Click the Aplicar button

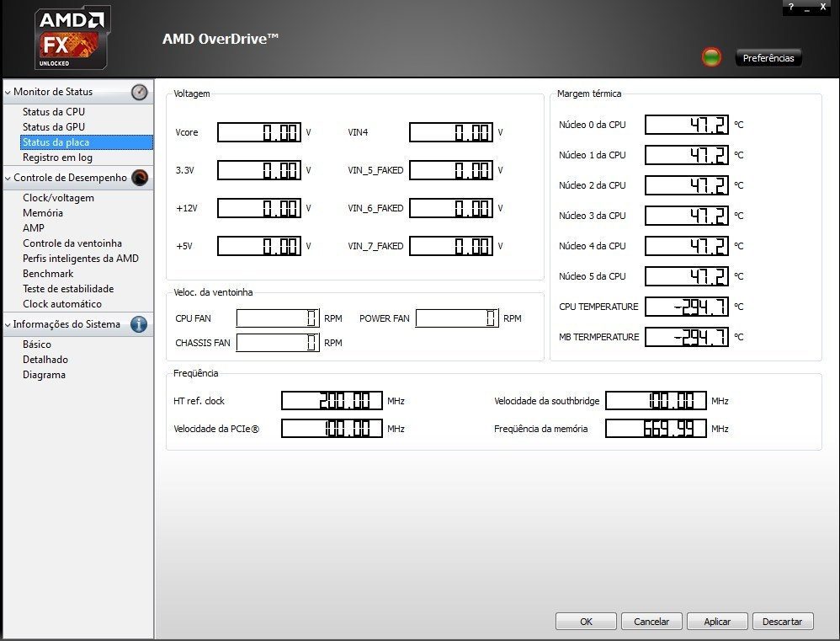[x=717, y=622]
